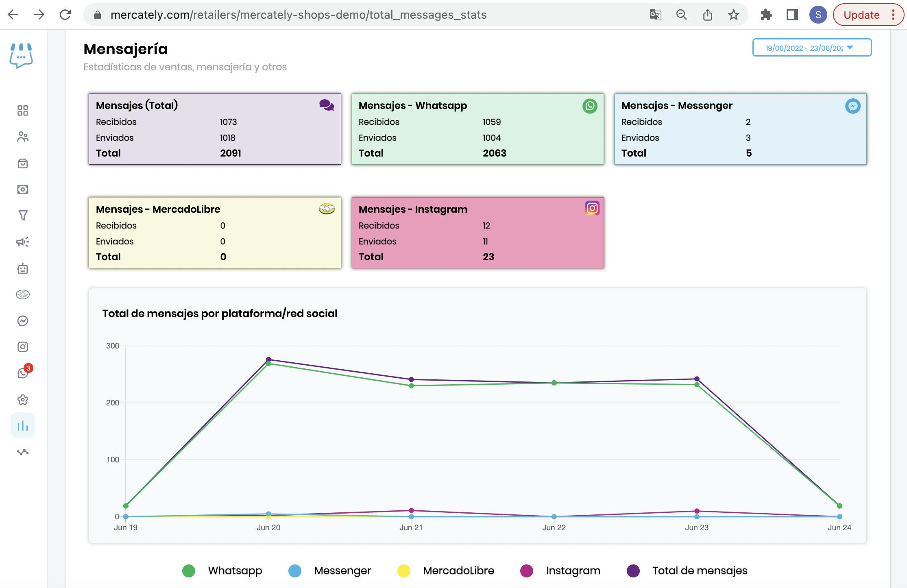Toggle Total de mensajes series in legend
This screenshot has width=907, height=588.
pos(700,571)
